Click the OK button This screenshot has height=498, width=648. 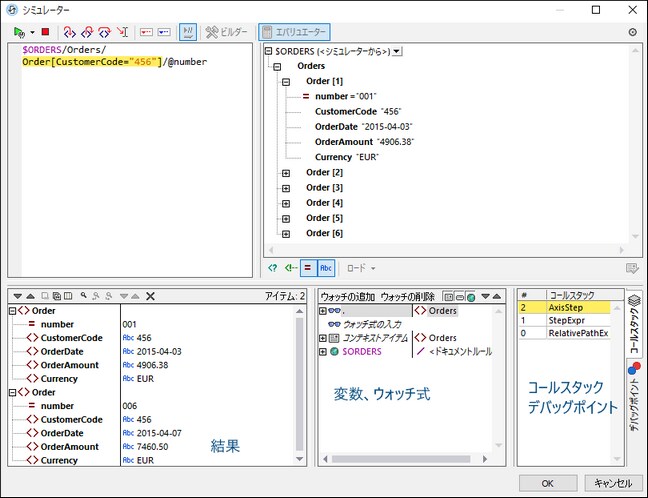547,482
